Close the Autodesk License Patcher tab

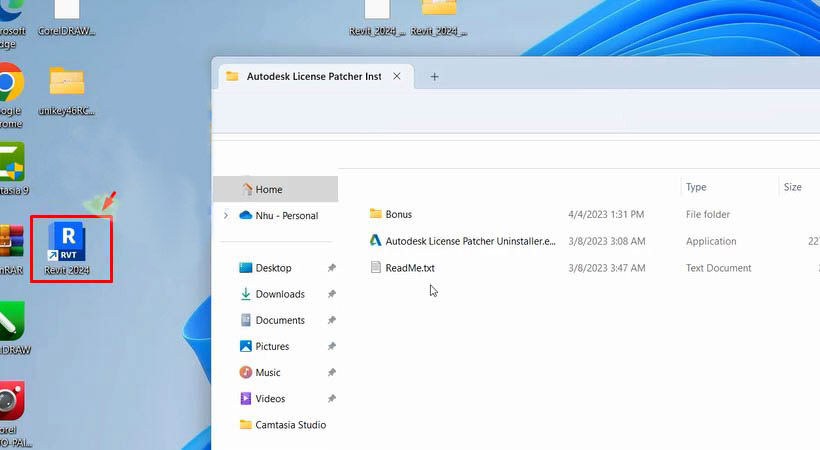pyautogui.click(x=397, y=76)
